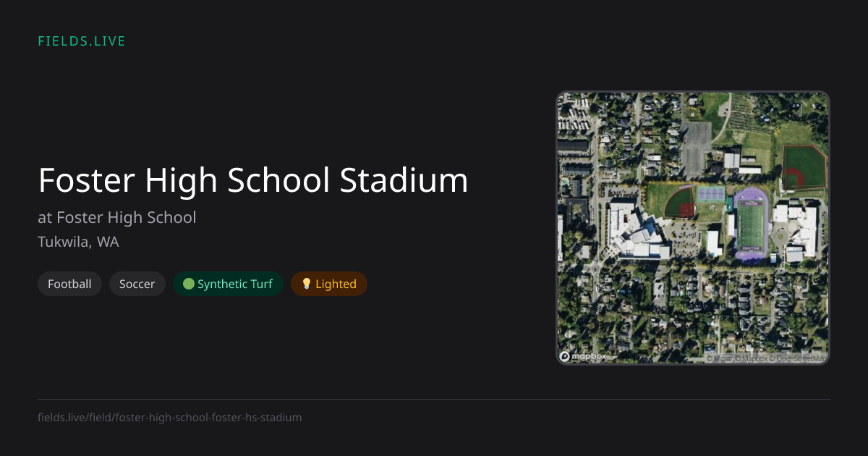The width and height of the screenshot is (868, 456).
Task: Select the Football sport tag
Action: point(69,284)
